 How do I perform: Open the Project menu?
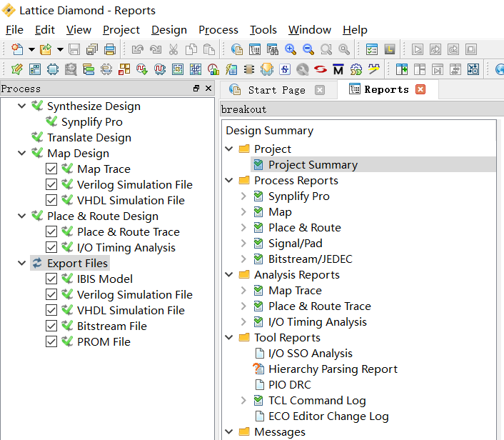[x=121, y=30]
